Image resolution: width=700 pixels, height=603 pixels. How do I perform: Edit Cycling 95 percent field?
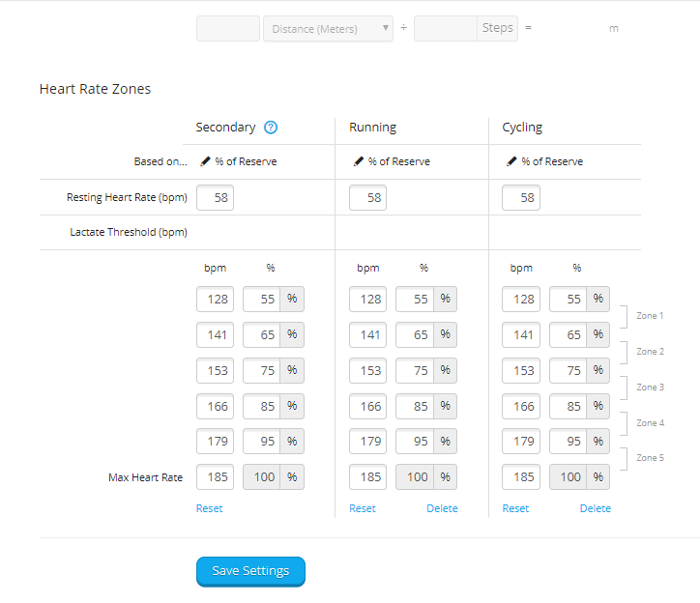[x=568, y=442]
